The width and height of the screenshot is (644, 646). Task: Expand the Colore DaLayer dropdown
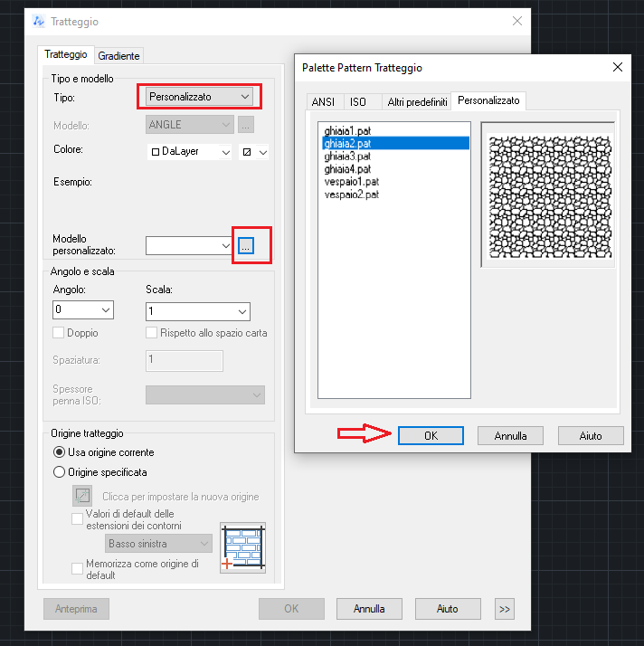189,153
